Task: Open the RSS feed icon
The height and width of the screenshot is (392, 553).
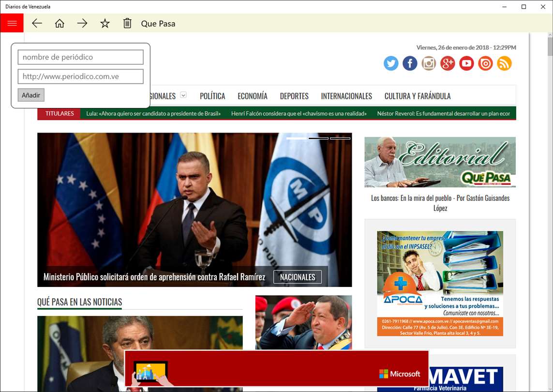Action: tap(504, 63)
